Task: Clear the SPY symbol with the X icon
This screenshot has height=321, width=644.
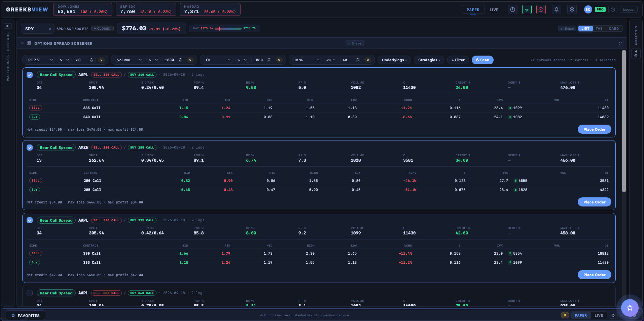Action: [50, 29]
